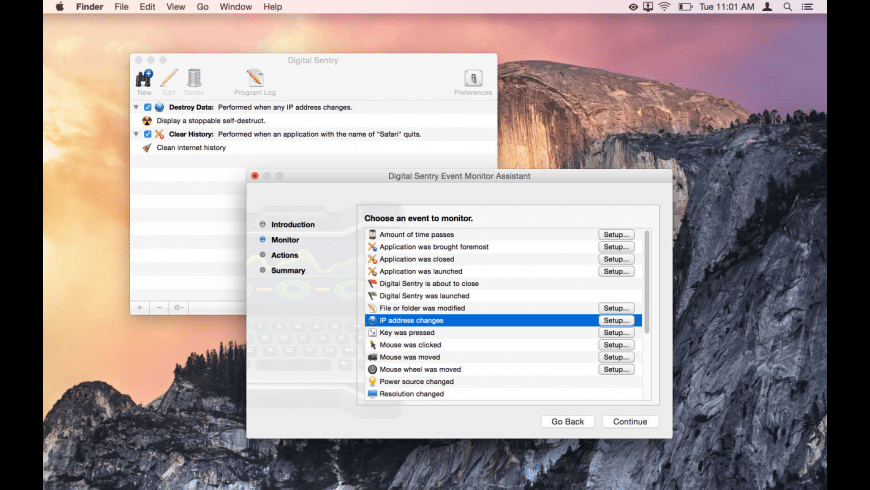This screenshot has width=870, height=490.
Task: Toggle the Clear History event checkbox
Action: 148,134
